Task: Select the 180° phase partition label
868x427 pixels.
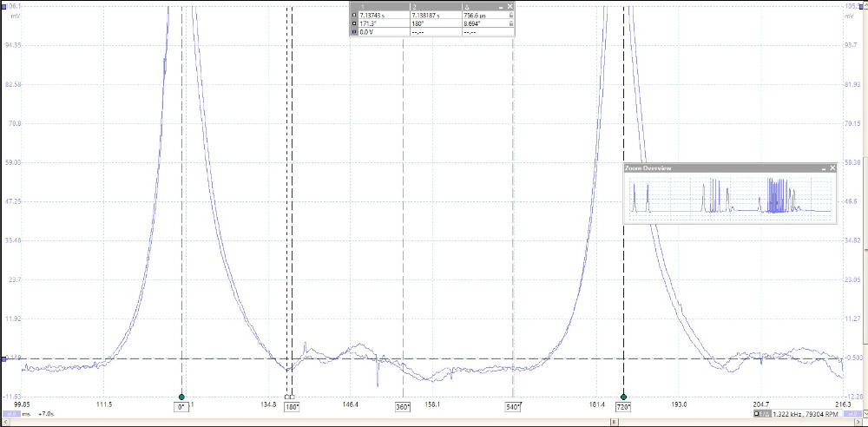Action: [292, 406]
